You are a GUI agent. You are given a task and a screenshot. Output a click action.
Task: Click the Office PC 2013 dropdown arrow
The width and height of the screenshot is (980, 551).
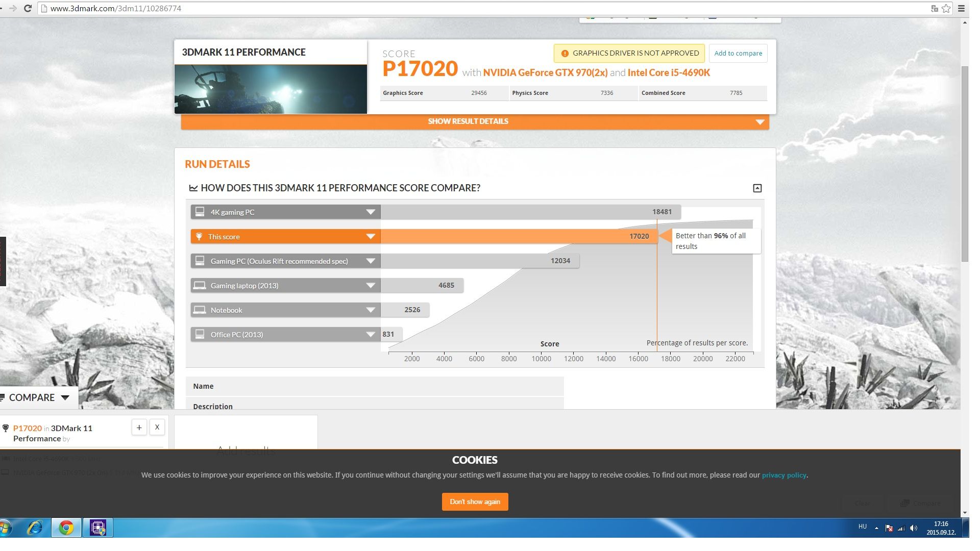pos(370,334)
